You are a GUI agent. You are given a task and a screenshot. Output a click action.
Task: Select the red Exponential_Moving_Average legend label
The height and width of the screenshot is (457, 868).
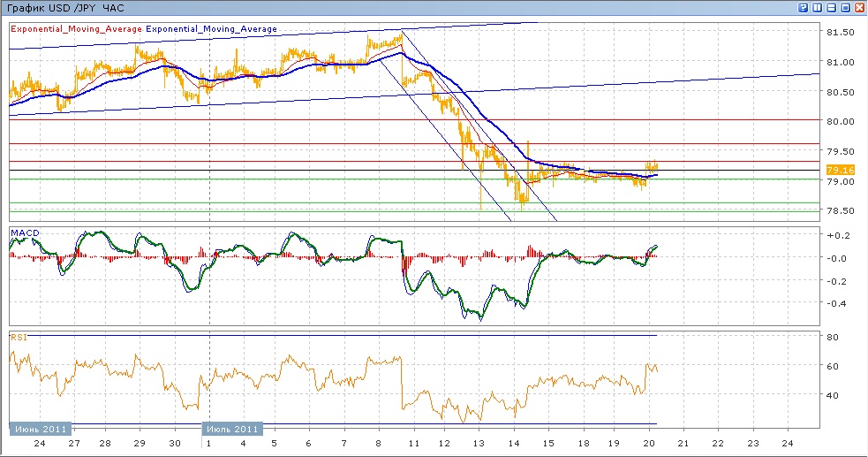pyautogui.click(x=76, y=29)
